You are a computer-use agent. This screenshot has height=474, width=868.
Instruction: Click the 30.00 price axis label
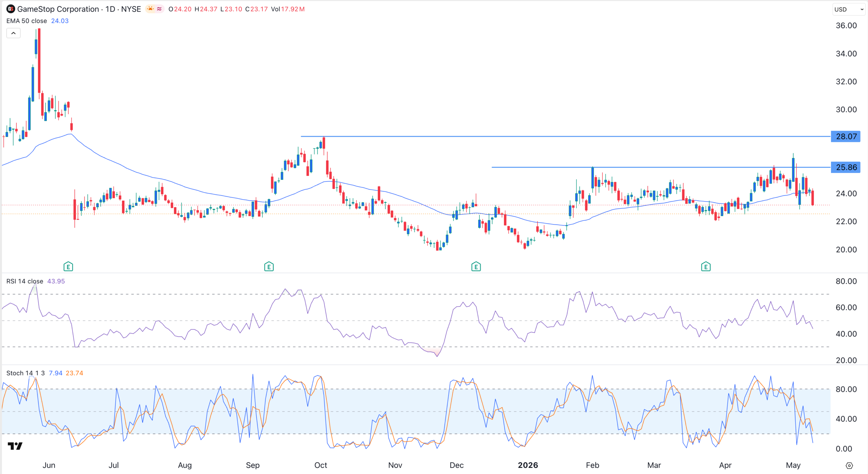(846, 110)
